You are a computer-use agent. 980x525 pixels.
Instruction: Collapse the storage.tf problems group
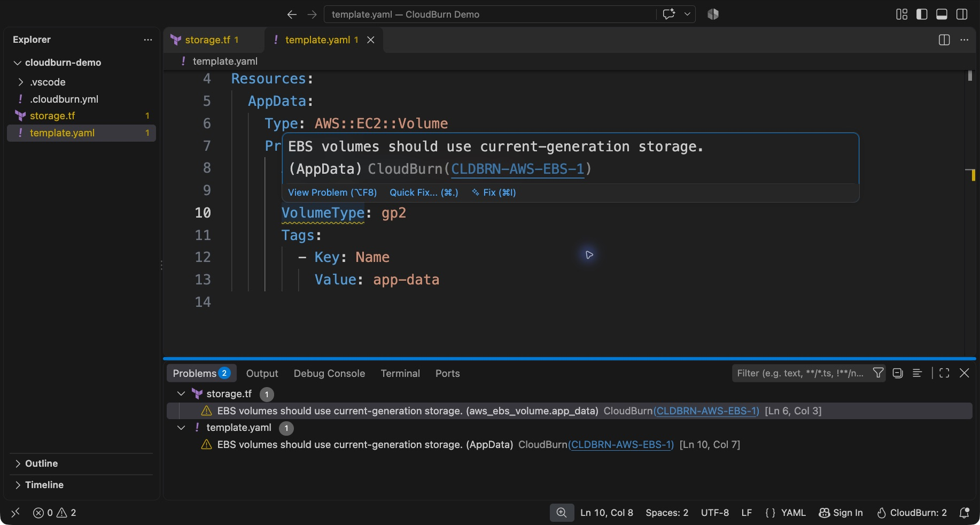click(181, 393)
